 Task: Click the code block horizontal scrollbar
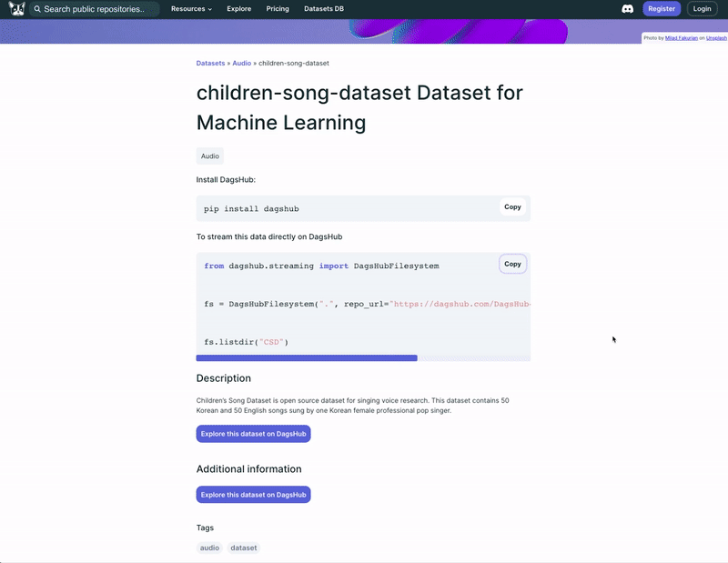[307, 357]
